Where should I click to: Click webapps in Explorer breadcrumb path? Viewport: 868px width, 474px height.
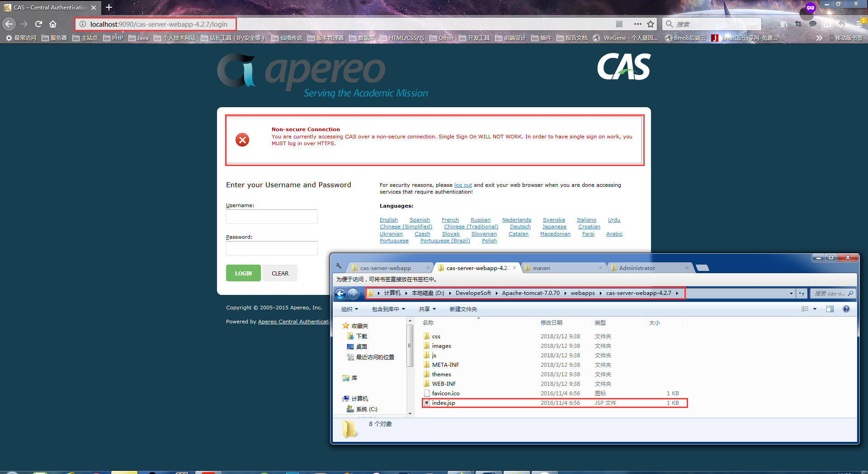tap(583, 293)
